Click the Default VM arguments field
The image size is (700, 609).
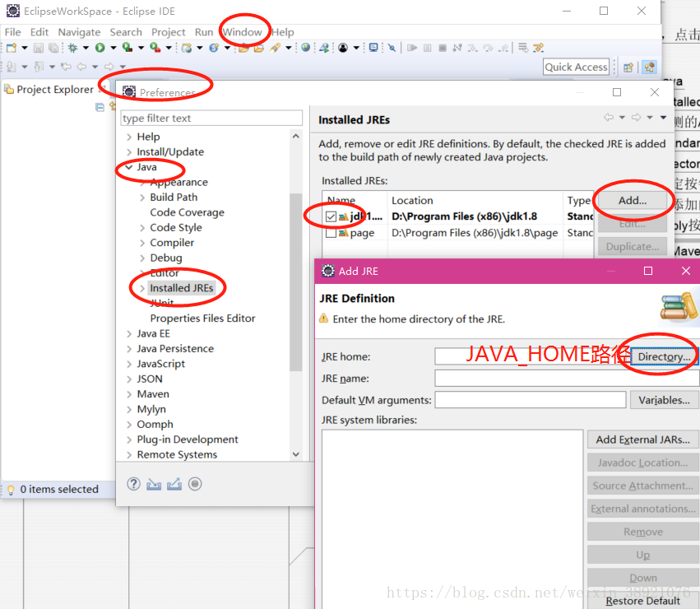(531, 400)
